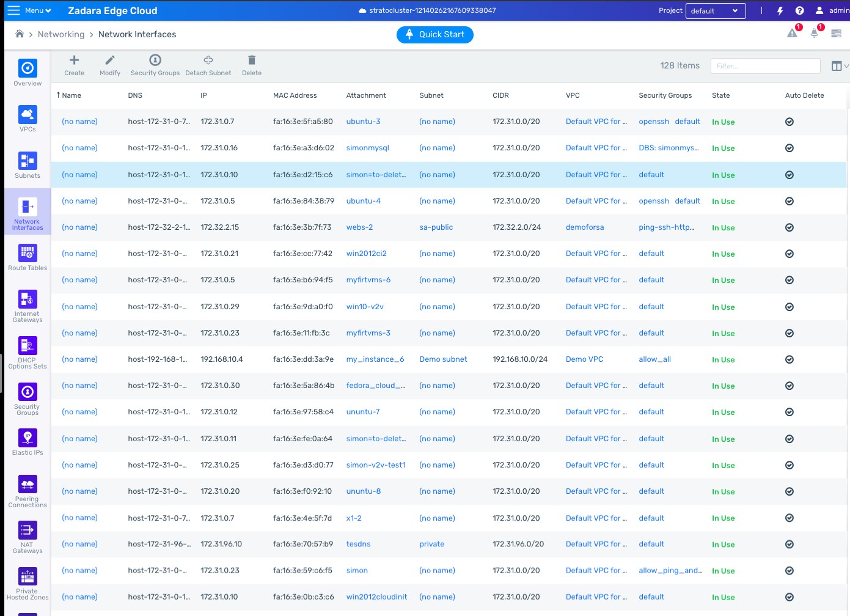
Task: Open the fedora_cloud attachment link
Action: pyautogui.click(x=376, y=386)
